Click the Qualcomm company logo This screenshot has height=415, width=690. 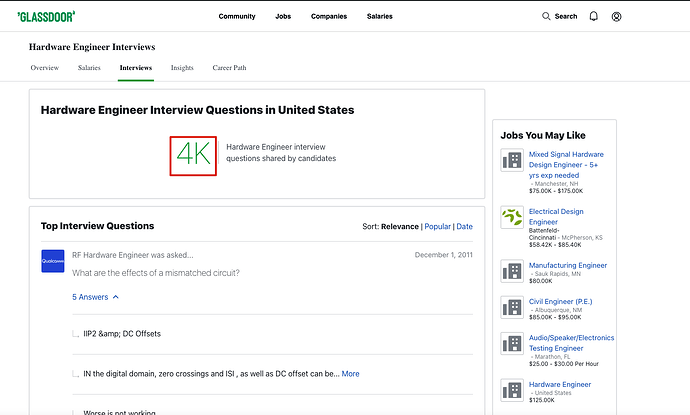coord(53,261)
